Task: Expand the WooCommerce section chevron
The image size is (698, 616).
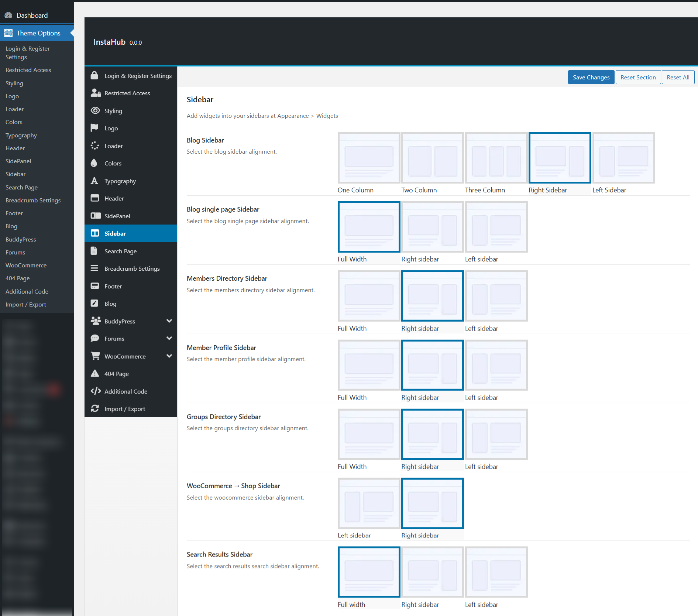Action: [169, 356]
